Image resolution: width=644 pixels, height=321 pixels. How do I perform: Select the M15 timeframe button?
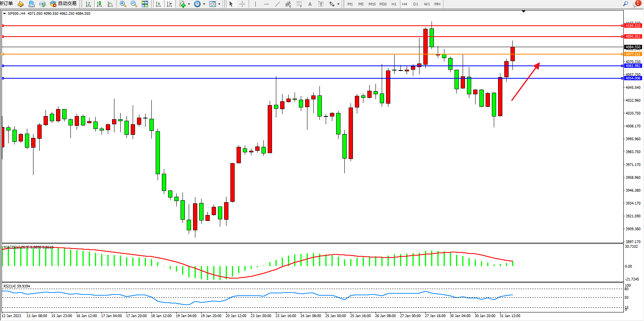point(372,4)
